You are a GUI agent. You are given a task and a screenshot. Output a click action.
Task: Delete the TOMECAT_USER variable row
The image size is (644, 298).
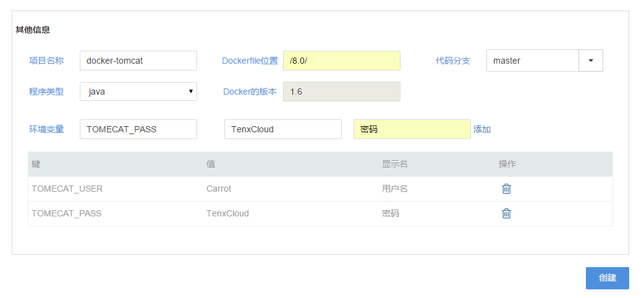pyautogui.click(x=506, y=189)
